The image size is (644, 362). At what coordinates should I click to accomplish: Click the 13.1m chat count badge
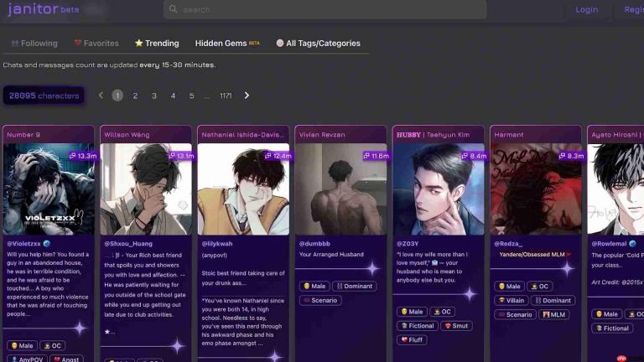coord(181,156)
